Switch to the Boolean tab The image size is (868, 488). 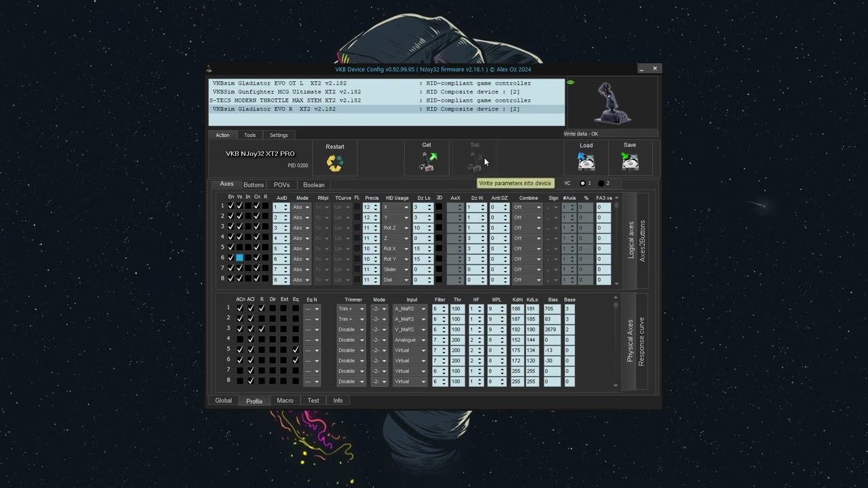[313, 185]
